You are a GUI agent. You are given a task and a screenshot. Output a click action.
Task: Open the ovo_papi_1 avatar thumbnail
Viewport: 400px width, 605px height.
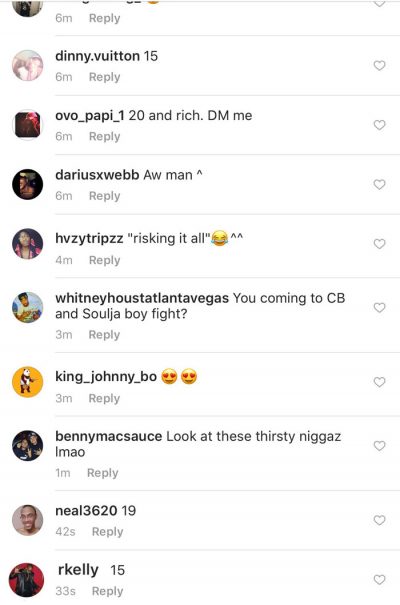coord(27,125)
